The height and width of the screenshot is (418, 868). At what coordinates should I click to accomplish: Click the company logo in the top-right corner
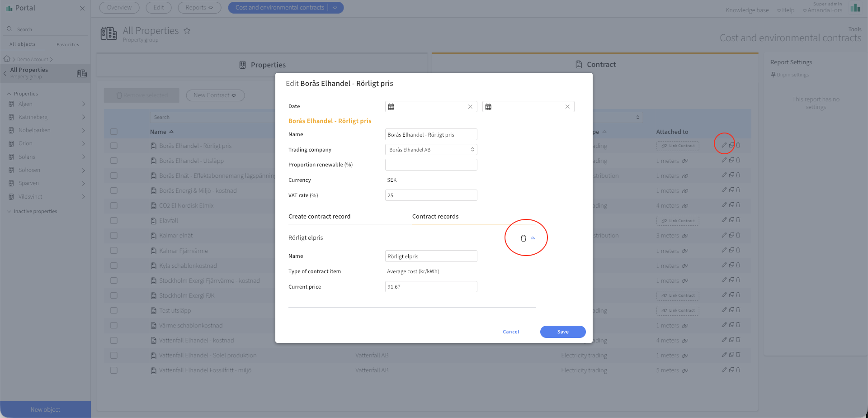tap(855, 8)
